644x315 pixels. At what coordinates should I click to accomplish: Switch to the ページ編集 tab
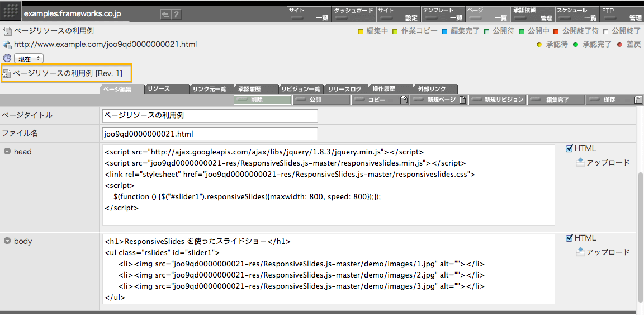point(122,89)
